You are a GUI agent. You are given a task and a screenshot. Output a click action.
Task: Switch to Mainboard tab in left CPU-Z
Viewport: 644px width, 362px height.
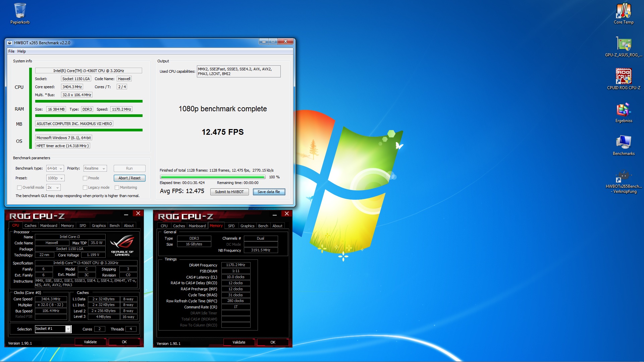click(49, 226)
